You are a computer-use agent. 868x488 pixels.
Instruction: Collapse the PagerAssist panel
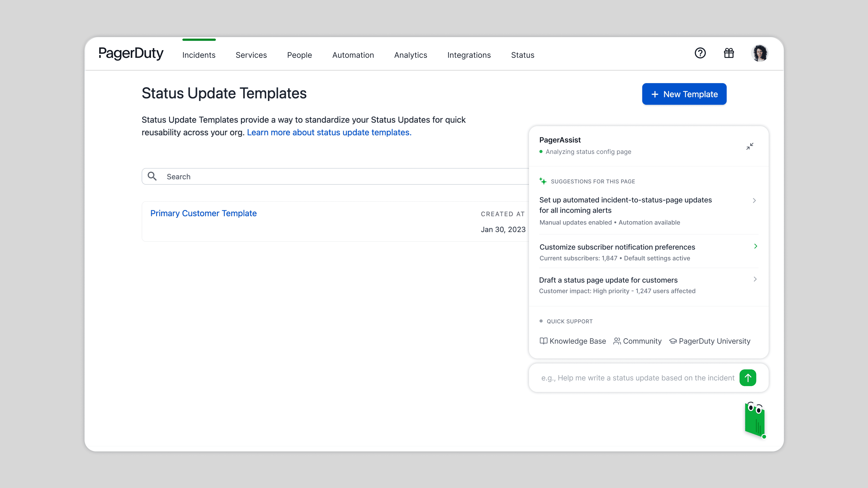(750, 146)
